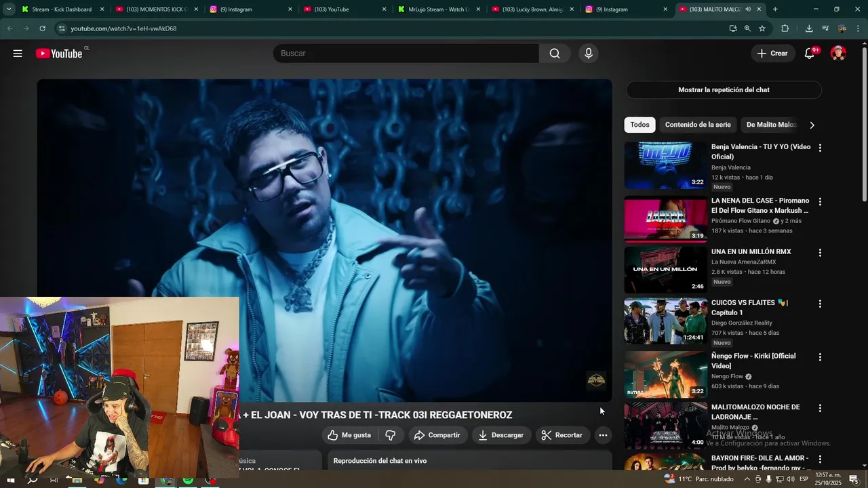Viewport: 868px width, 488px height.
Task: Switch to first (9) Instagram tab
Action: [x=250, y=9]
